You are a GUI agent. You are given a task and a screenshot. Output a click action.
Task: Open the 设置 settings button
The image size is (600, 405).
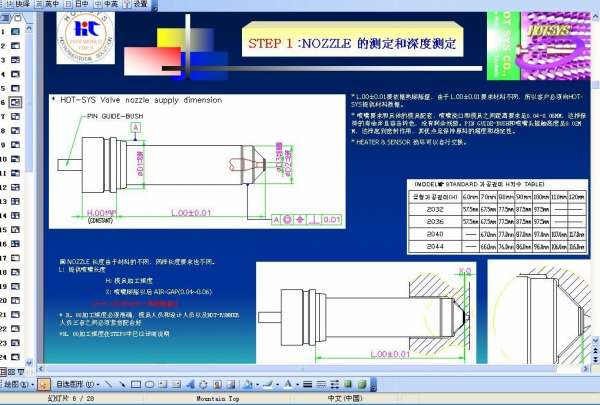pos(136,4)
